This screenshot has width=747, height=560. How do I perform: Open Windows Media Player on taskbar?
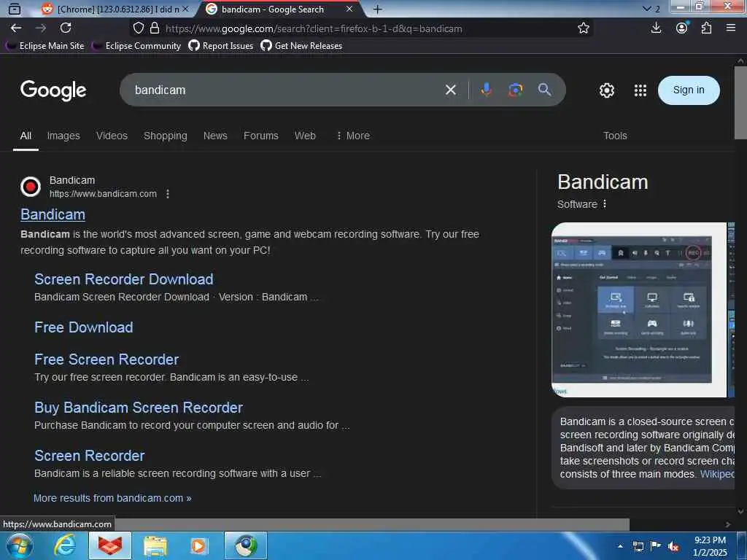click(199, 545)
